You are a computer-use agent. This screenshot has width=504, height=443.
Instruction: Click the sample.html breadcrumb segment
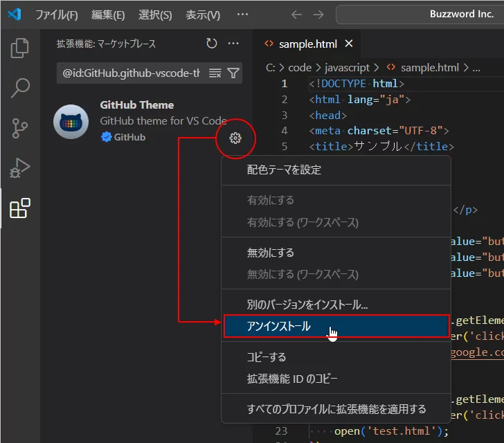[x=430, y=68]
